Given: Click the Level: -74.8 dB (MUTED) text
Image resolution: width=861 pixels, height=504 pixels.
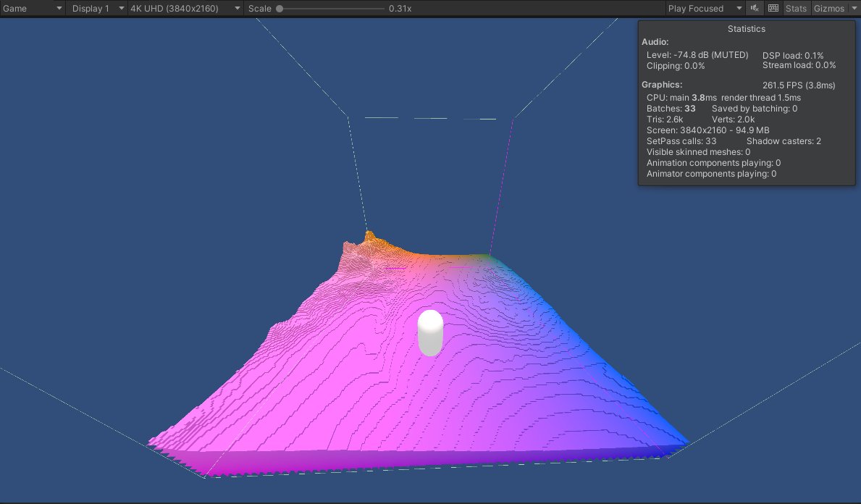Looking at the screenshot, I should 697,55.
